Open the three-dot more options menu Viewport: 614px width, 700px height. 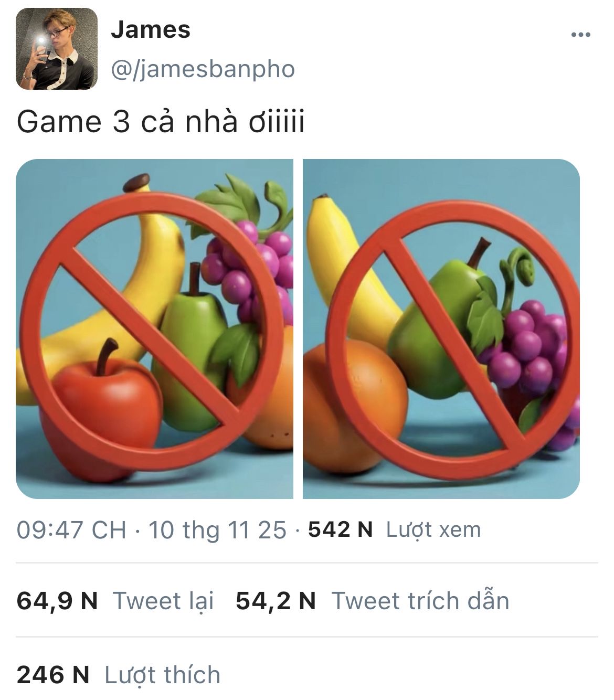coord(580,35)
